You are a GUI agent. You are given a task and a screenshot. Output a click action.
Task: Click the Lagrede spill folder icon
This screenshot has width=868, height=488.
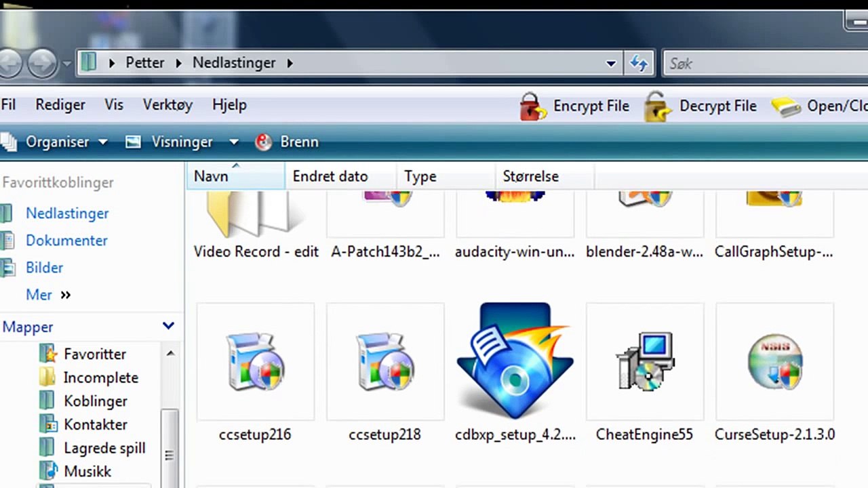point(47,448)
